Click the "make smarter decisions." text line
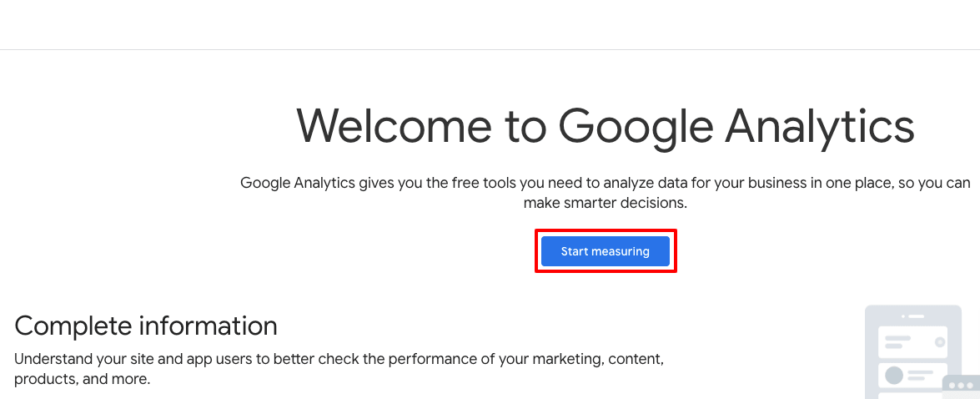 click(605, 203)
